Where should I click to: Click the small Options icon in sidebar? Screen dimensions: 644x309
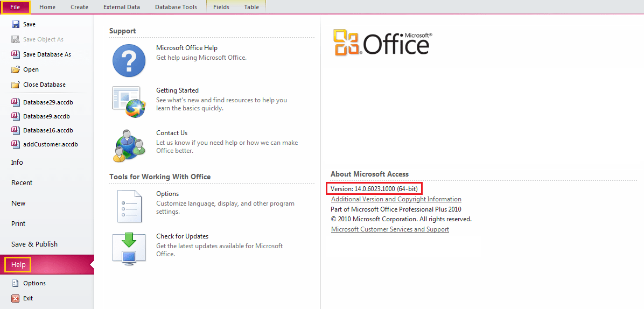point(16,283)
